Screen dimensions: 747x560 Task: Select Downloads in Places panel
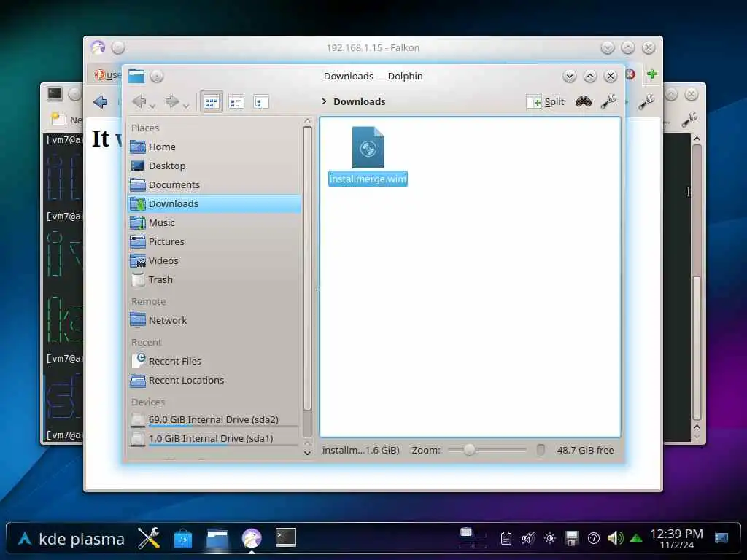[214, 204]
